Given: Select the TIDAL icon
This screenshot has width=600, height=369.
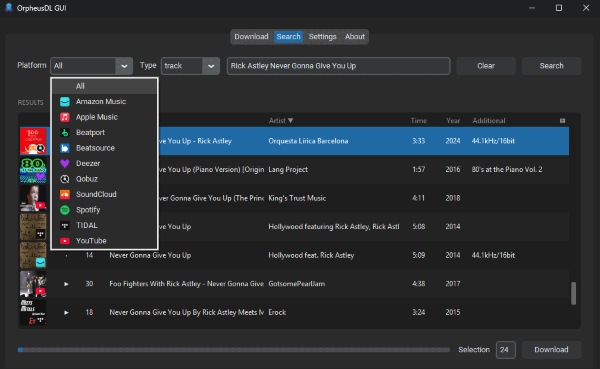Looking at the screenshot, I should point(65,225).
